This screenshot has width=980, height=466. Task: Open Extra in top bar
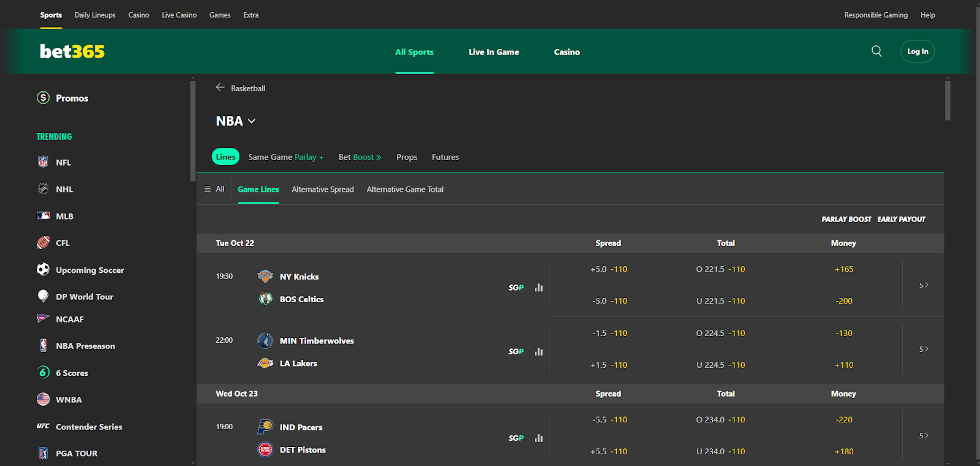pyautogui.click(x=251, y=15)
